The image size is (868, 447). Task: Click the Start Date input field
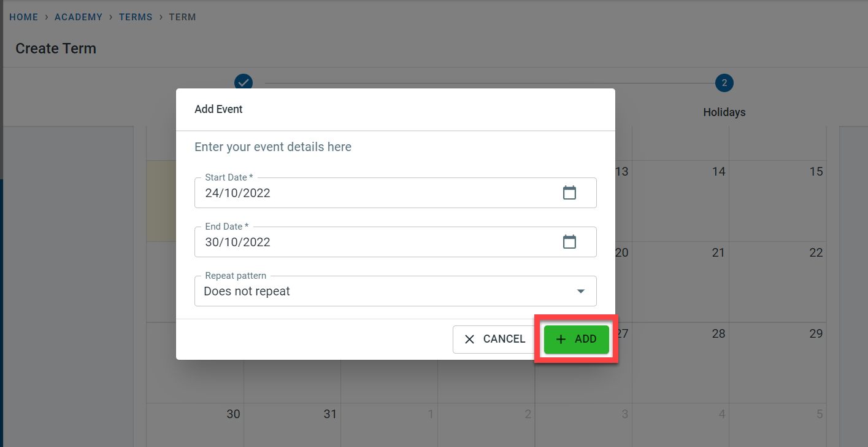click(x=374, y=193)
